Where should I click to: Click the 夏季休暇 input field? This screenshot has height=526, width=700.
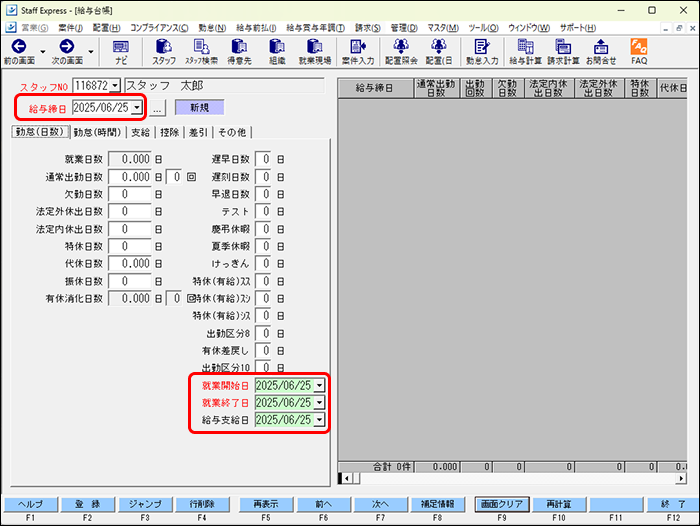263,246
